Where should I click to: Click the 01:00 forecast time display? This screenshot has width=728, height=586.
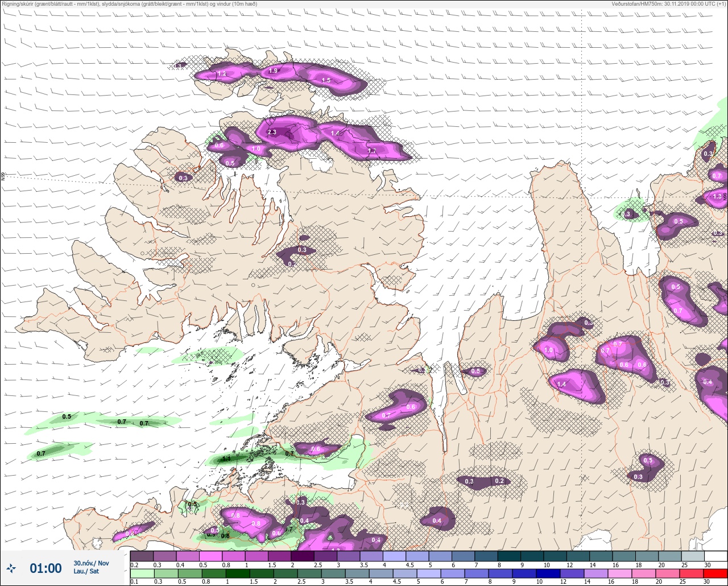pos(45,568)
